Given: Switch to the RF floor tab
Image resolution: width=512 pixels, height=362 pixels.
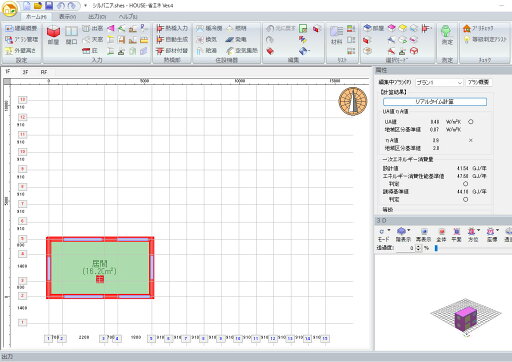Looking at the screenshot, I should (44, 72).
